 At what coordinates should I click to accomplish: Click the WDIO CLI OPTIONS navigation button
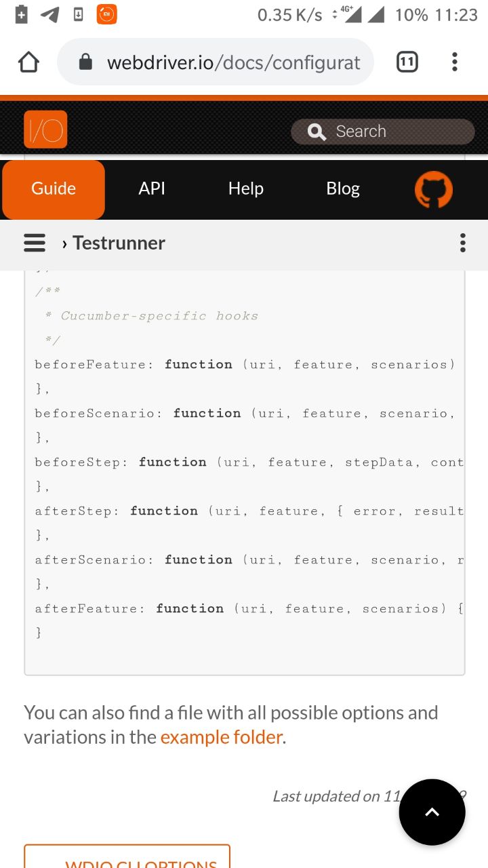click(127, 857)
